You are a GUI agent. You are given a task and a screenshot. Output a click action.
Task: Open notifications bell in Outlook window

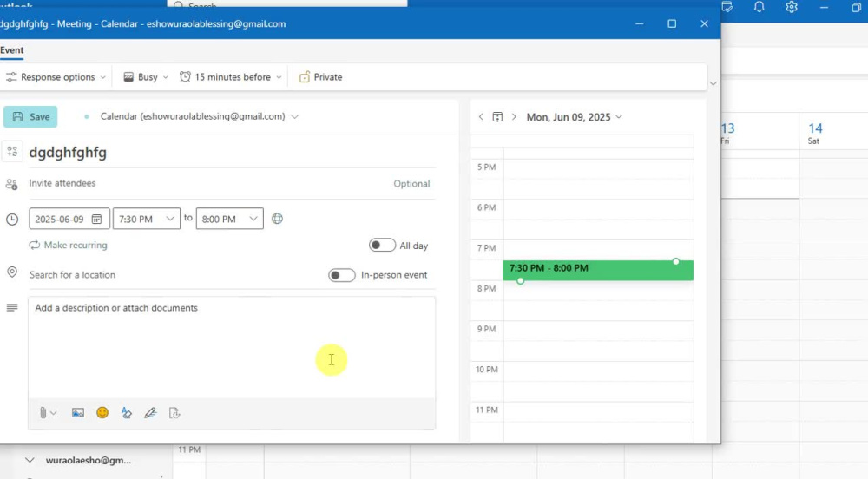point(759,7)
